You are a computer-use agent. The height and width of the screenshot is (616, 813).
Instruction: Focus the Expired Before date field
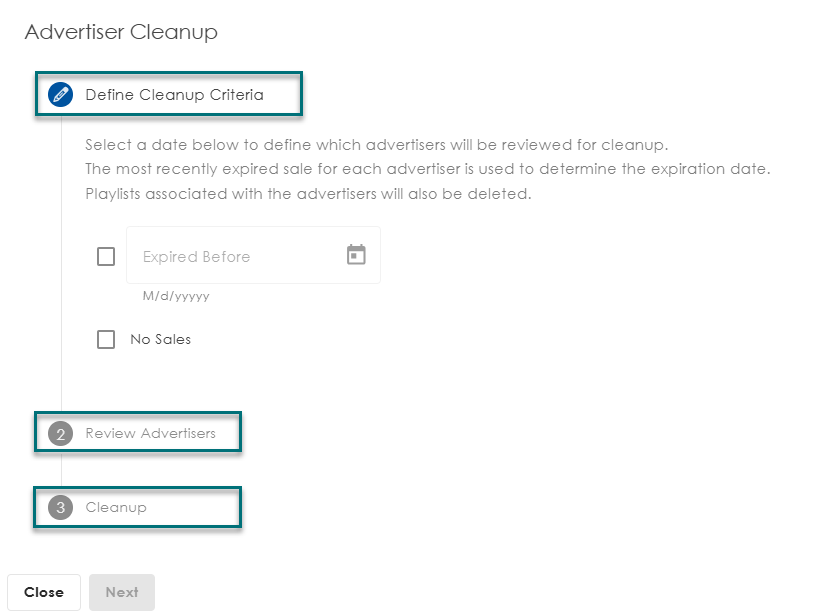235,256
